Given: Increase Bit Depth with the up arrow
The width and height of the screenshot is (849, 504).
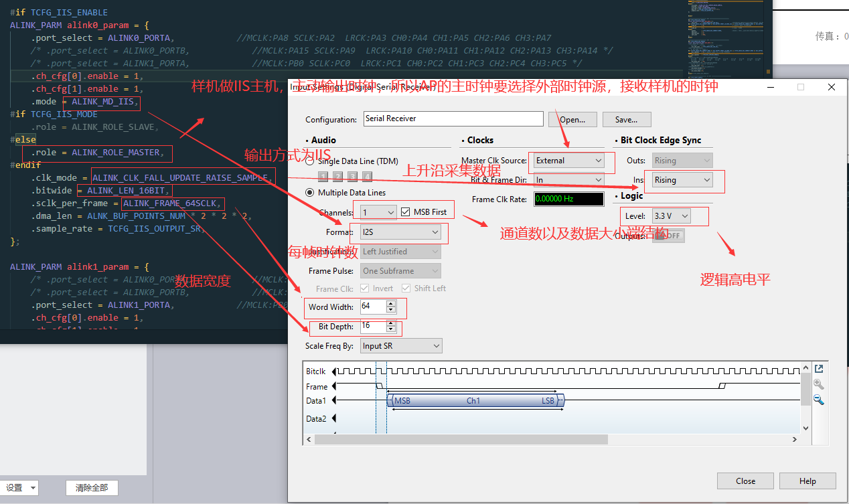Looking at the screenshot, I should click(x=391, y=323).
